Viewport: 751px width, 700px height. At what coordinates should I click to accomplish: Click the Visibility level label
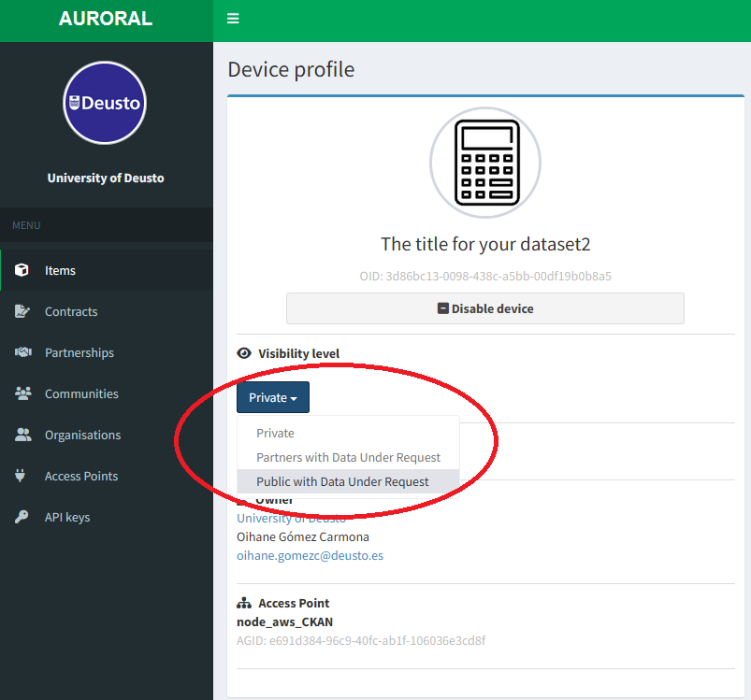tap(299, 353)
